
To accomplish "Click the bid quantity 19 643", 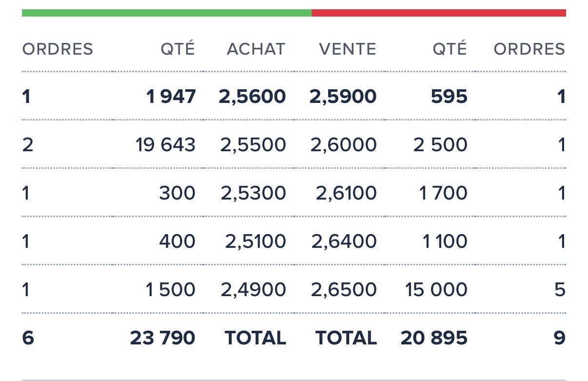I will [x=166, y=145].
